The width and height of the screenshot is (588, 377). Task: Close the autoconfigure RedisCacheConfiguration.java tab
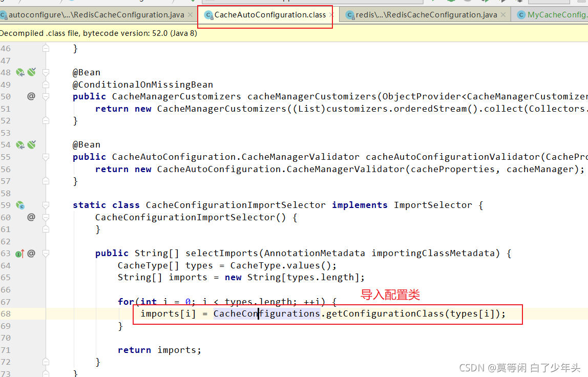[190, 15]
